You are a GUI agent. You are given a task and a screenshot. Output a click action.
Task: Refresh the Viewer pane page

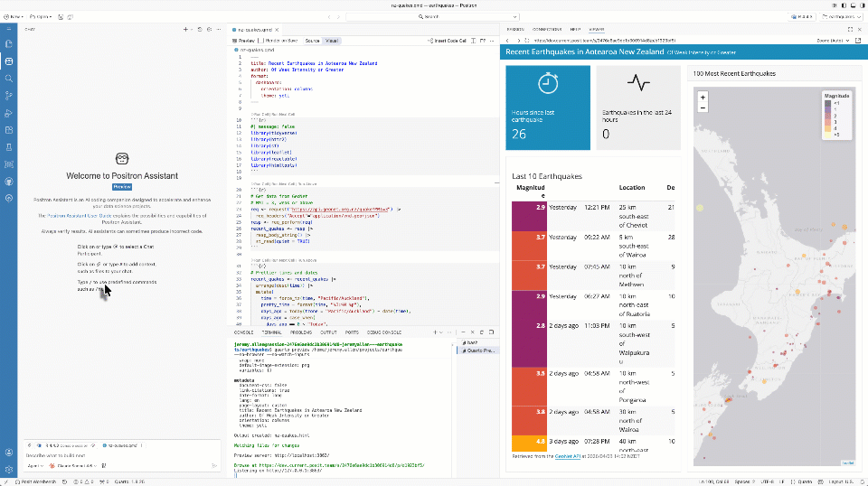click(x=527, y=41)
